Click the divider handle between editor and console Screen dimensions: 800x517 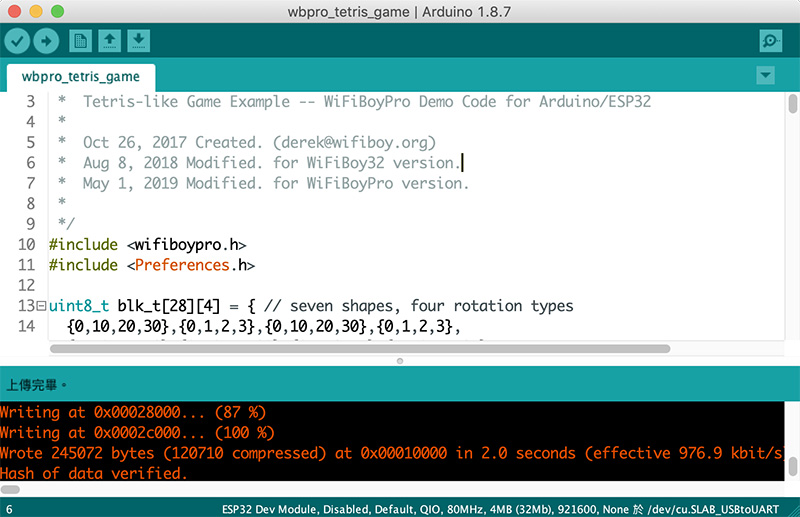(400, 360)
